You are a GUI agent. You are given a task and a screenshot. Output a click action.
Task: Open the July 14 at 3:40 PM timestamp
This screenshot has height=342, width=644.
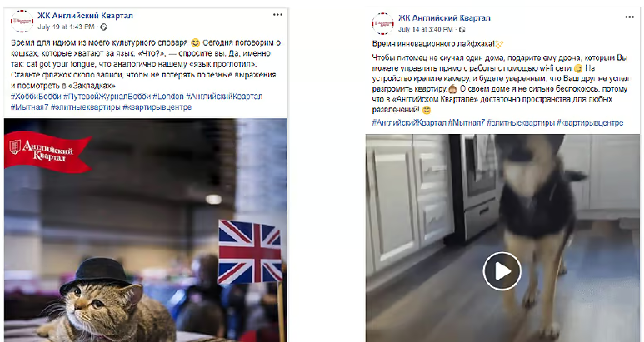(x=426, y=29)
